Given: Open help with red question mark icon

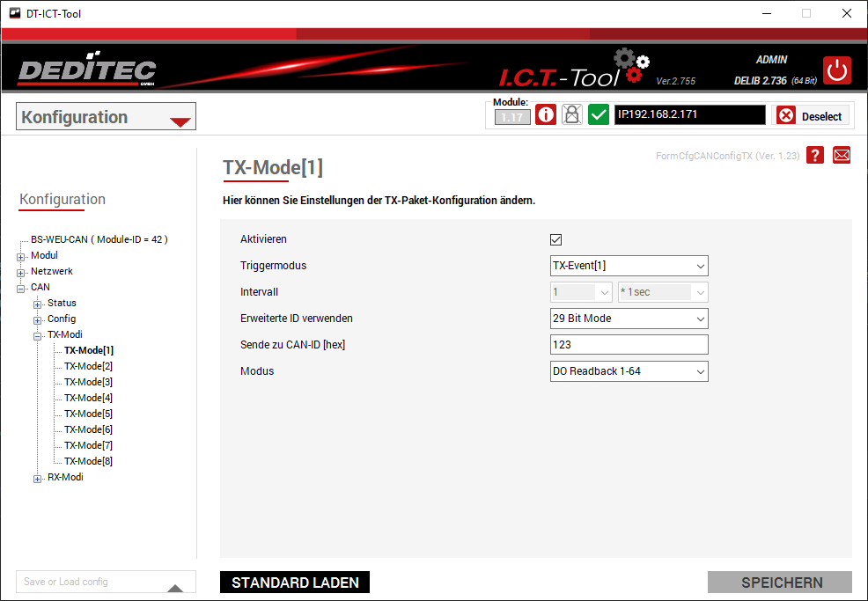Looking at the screenshot, I should (x=815, y=155).
